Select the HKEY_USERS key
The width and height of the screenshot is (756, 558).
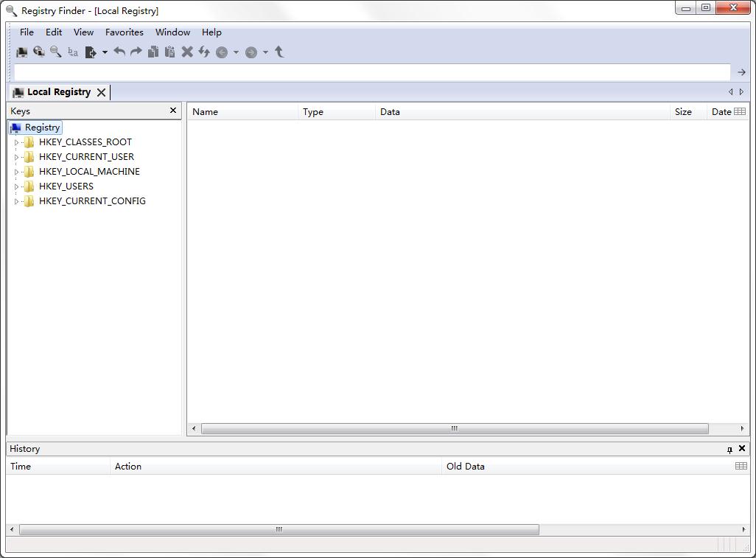click(x=68, y=186)
